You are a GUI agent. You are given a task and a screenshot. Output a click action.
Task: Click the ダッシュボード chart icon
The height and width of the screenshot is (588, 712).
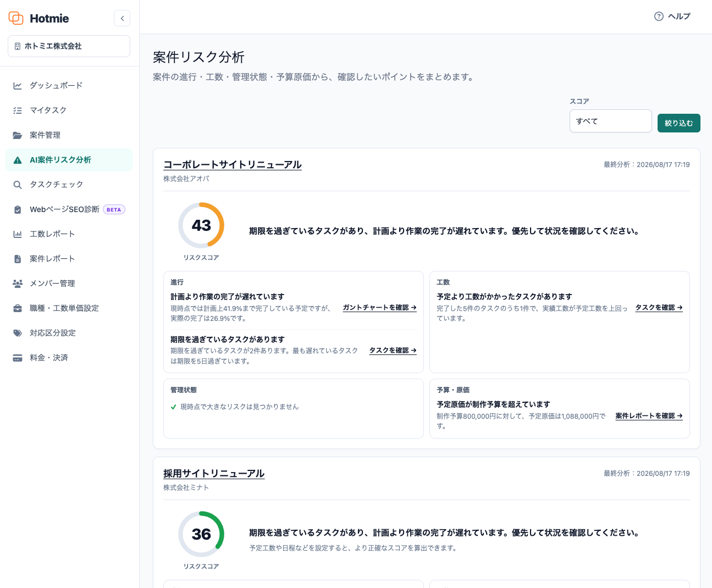(18, 86)
